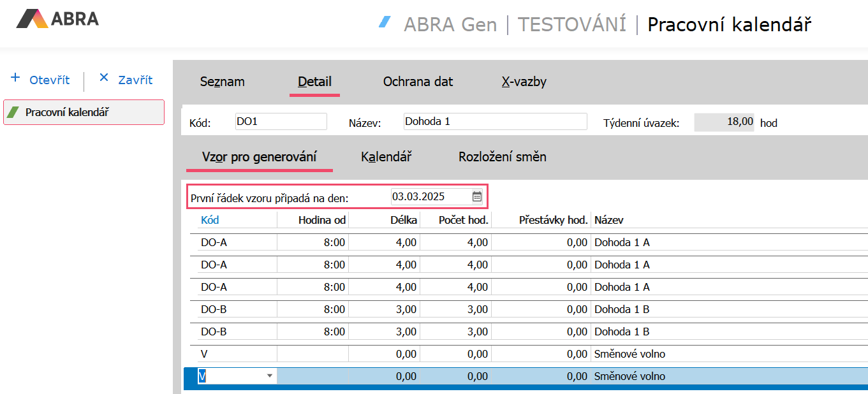Viewport: 868px width, 394px height.
Task: Click the Kód input field with DO1
Action: pyautogui.click(x=281, y=122)
